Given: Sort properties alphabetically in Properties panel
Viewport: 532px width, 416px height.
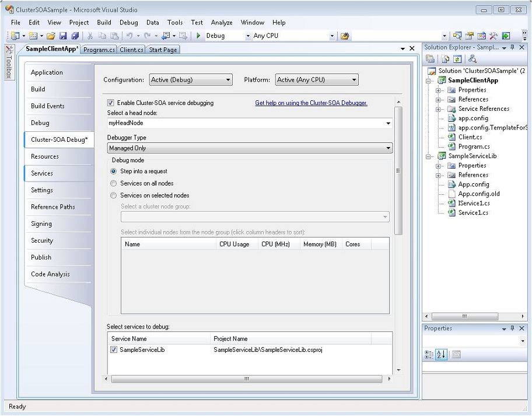Looking at the screenshot, I should (440, 353).
